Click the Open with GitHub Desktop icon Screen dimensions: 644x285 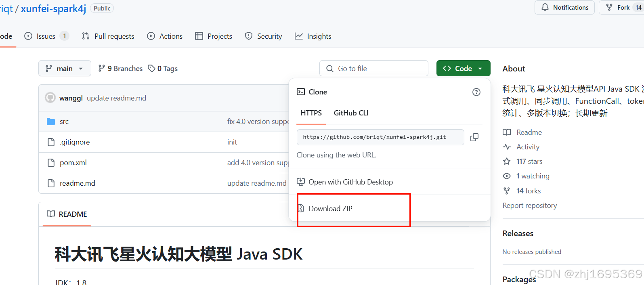301,182
